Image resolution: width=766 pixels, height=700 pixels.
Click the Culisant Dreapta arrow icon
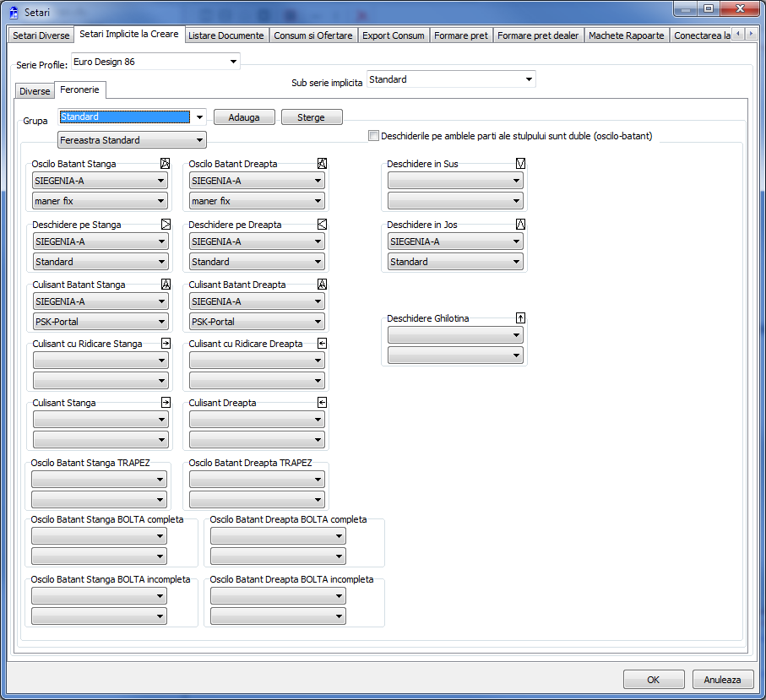coord(322,403)
